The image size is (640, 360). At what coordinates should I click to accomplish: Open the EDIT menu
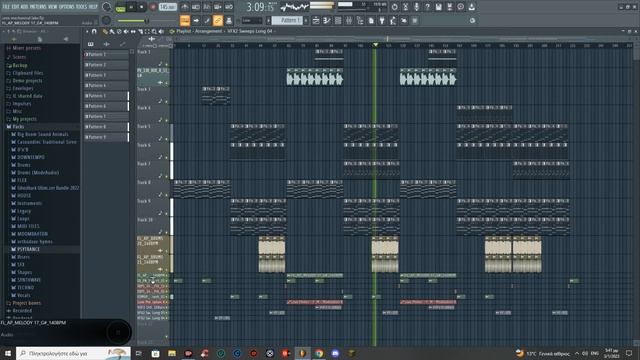tap(15, 7)
